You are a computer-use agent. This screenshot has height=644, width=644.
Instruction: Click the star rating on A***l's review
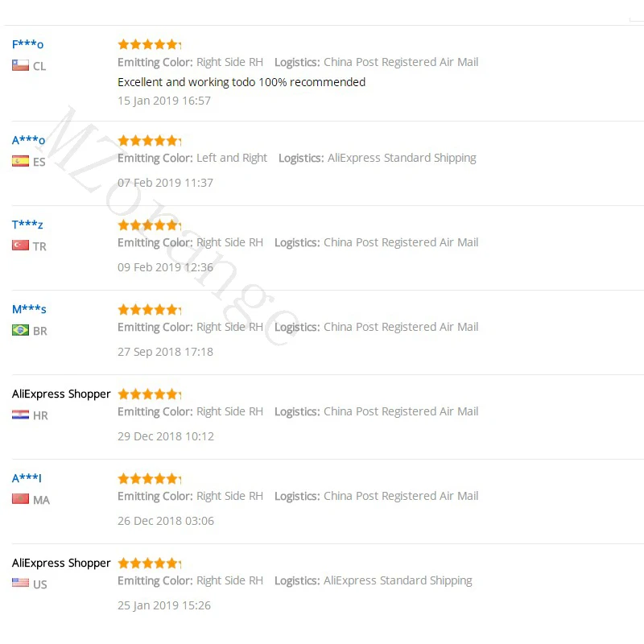click(150, 479)
